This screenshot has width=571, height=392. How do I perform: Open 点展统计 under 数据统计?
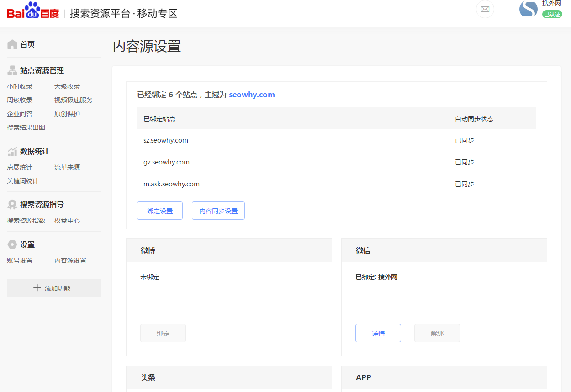(x=19, y=167)
